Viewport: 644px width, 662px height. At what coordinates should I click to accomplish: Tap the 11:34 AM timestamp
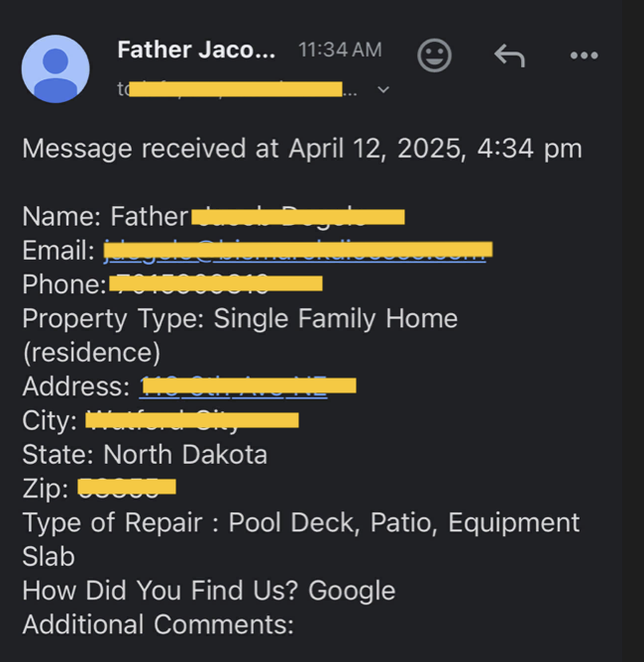tap(339, 50)
